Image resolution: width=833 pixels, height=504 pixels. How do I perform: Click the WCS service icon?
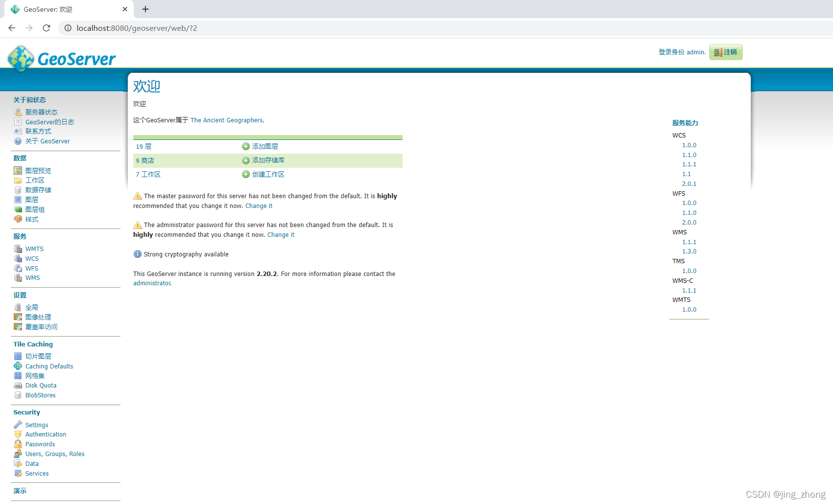18,258
